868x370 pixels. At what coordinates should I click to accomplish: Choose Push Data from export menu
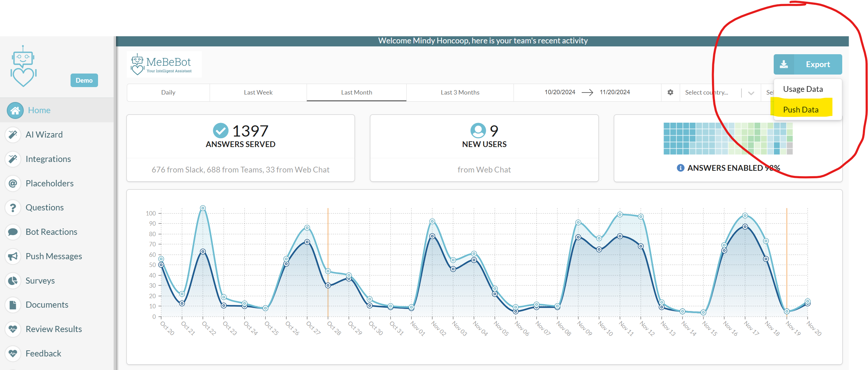(801, 110)
